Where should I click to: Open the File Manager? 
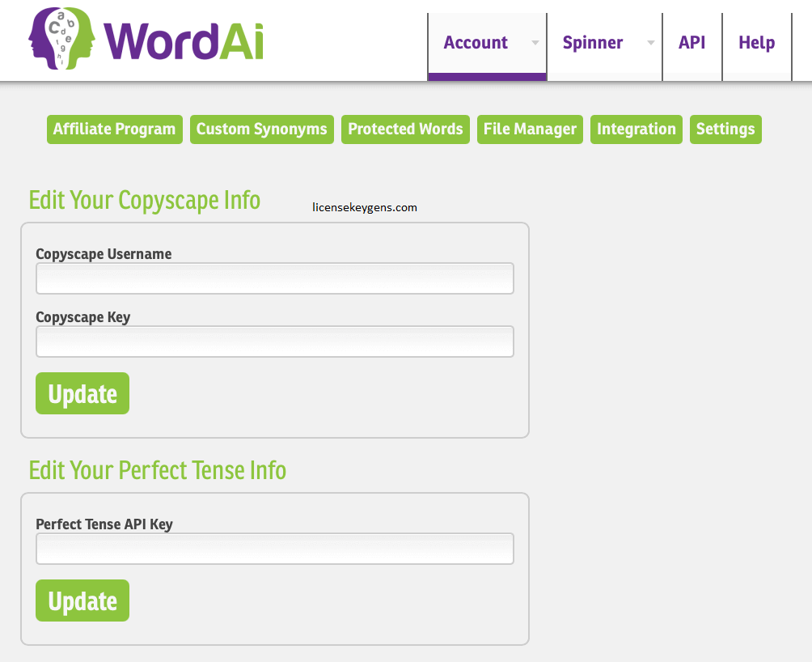point(530,129)
